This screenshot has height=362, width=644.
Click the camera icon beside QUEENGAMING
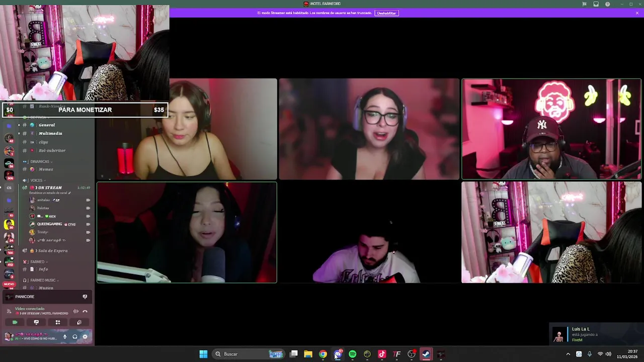(x=88, y=224)
